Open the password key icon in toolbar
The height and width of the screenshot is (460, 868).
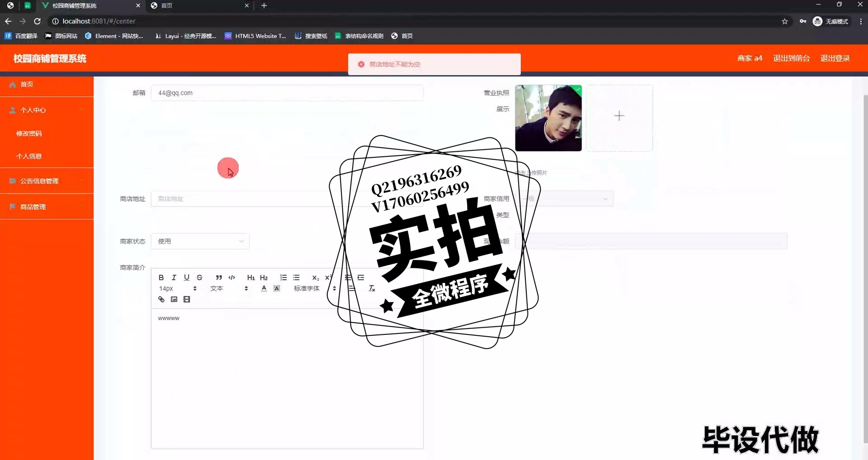pos(803,21)
